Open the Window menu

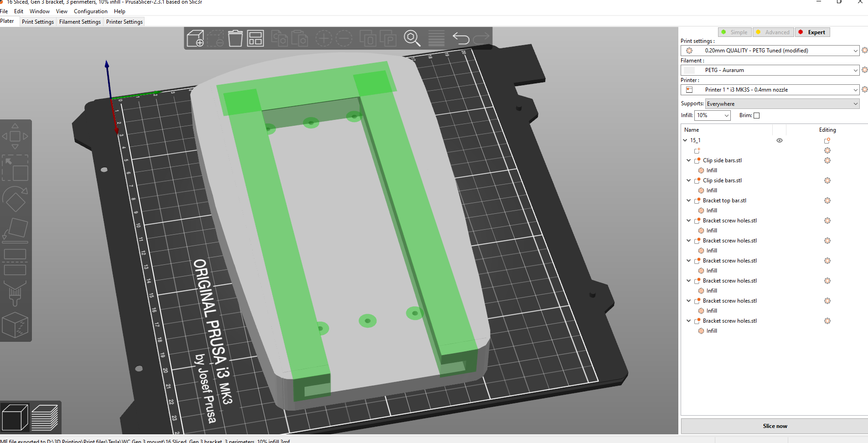click(x=40, y=11)
